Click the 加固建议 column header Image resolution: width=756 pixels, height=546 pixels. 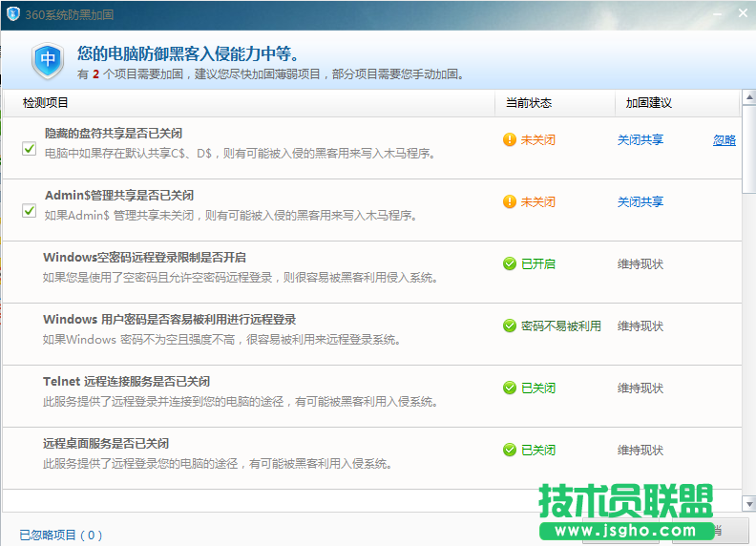(x=649, y=103)
